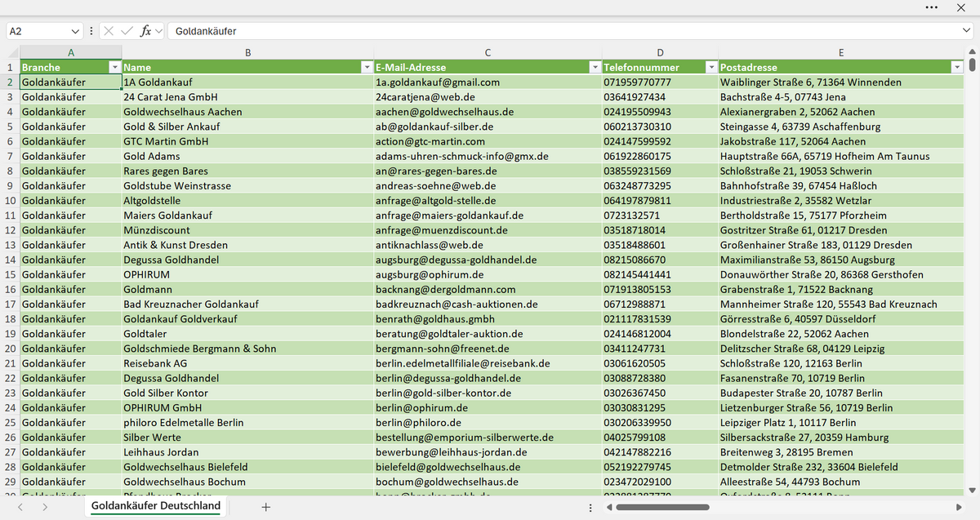Select cell Silber Werte
Viewport: 980px width, 520px height.
[247, 438]
